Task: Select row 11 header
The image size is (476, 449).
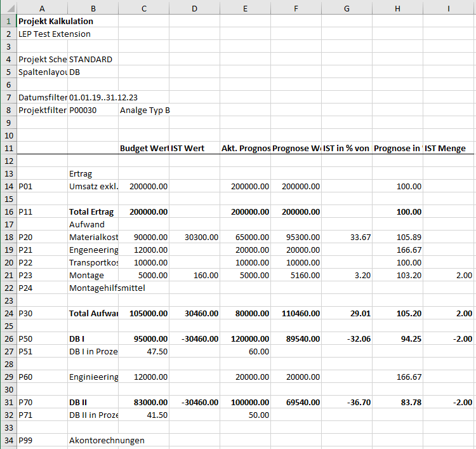Action: point(8,148)
